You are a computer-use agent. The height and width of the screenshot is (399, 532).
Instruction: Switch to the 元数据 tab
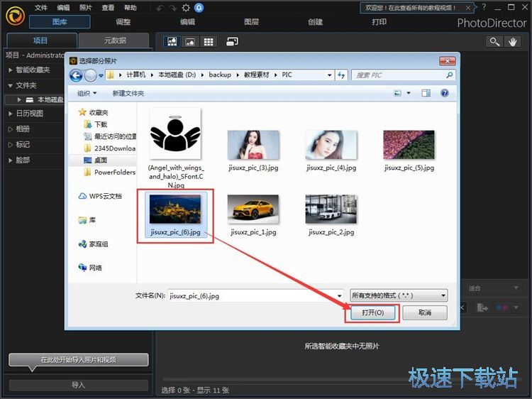click(x=113, y=40)
